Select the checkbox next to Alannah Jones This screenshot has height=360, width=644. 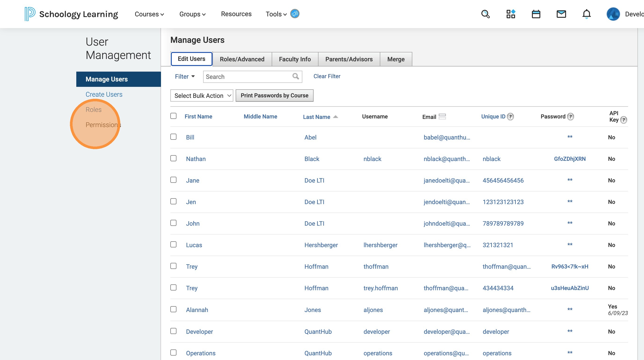coord(173,309)
